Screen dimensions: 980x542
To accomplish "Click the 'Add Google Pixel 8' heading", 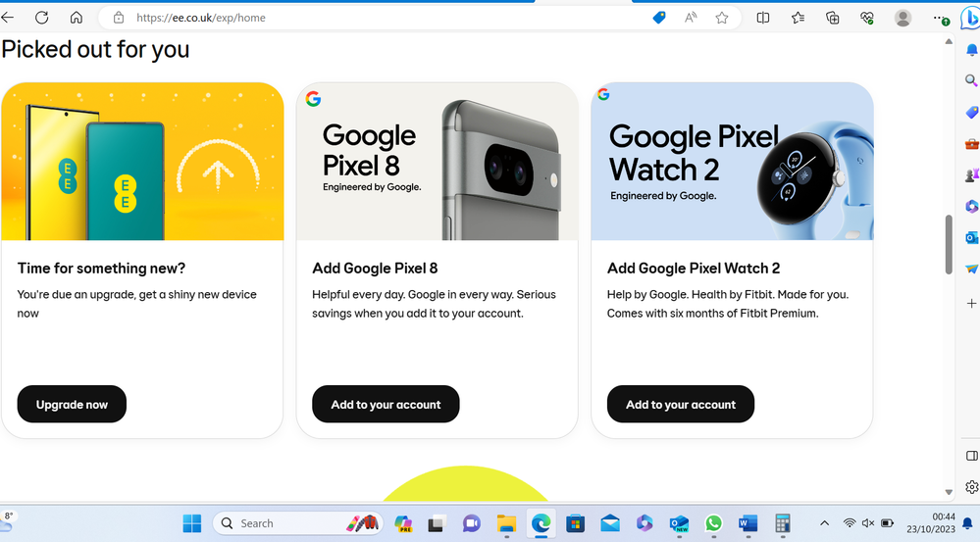I will click(375, 269).
